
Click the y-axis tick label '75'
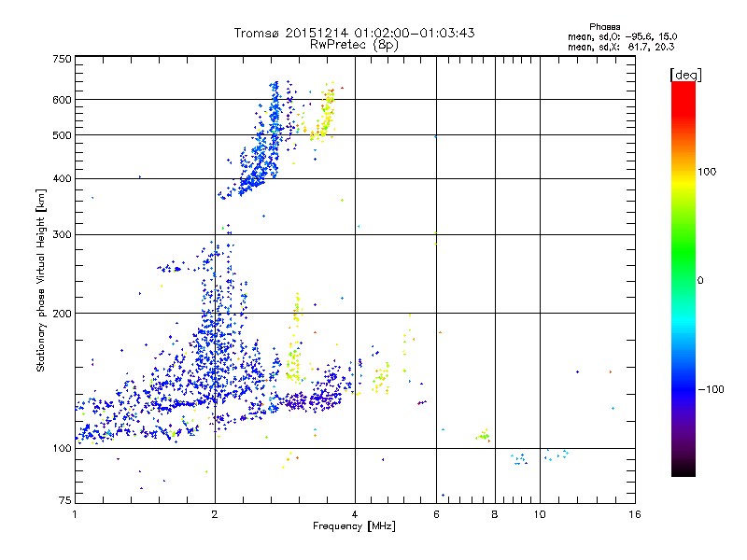(65, 500)
